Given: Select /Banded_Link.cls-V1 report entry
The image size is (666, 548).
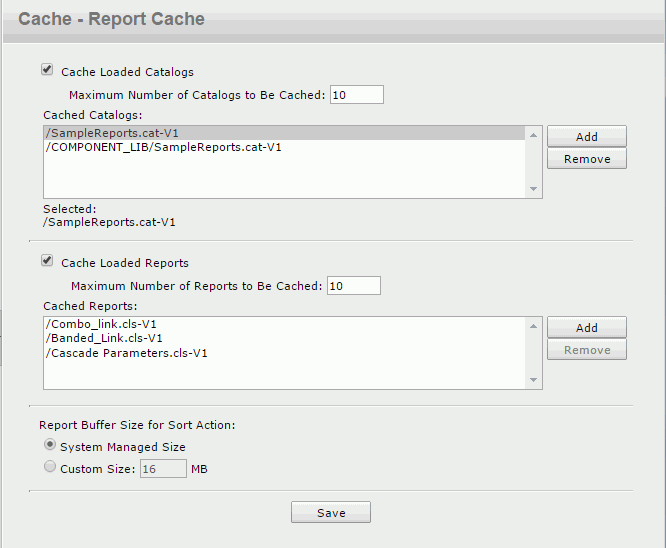Looking at the screenshot, I should click(104, 338).
